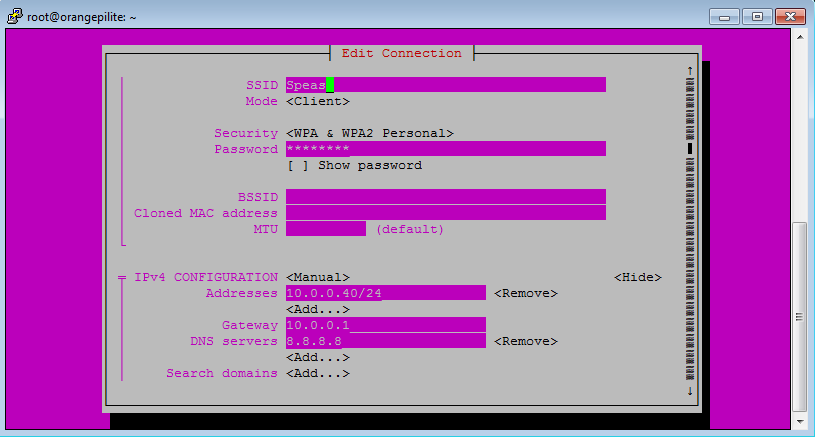Focus the Password field
Screen dimensions: 815x437
(445, 149)
